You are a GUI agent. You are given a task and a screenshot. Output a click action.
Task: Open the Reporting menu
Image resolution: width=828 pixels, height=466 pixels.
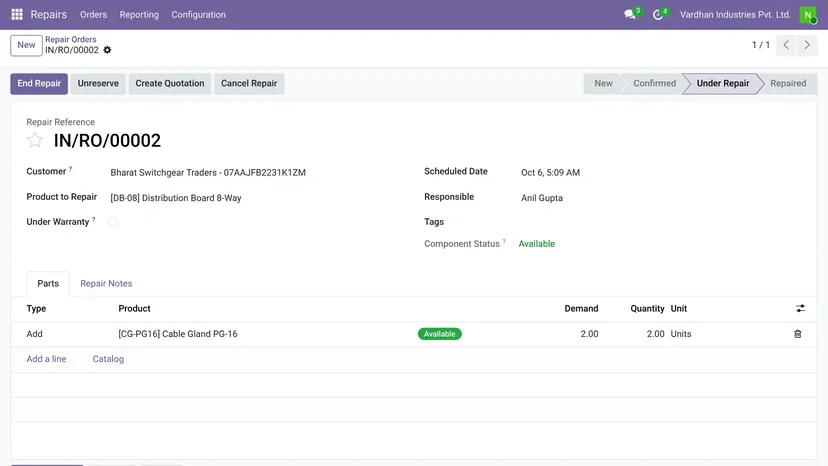point(139,15)
